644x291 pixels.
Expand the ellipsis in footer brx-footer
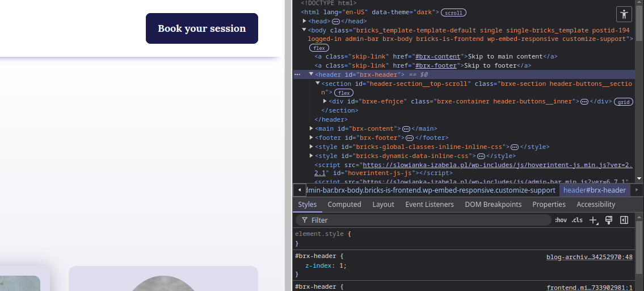[x=410, y=138]
